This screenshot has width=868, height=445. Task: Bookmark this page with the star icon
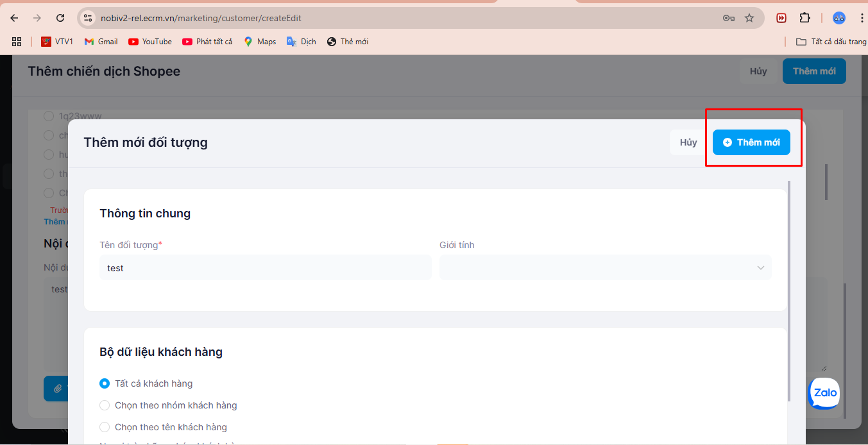749,18
